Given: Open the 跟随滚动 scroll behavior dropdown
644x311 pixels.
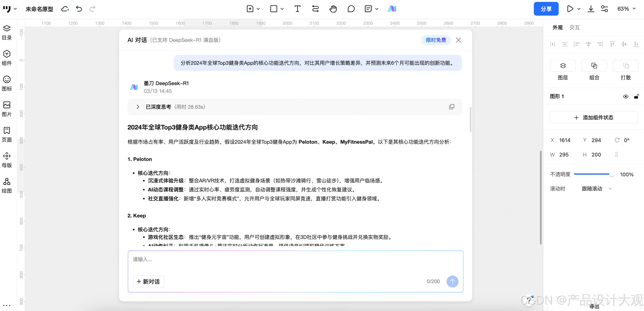Looking at the screenshot, I should [596, 189].
